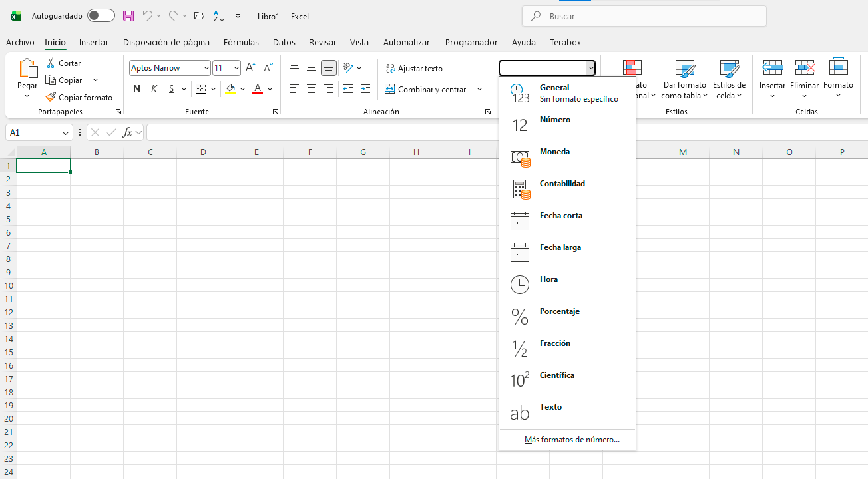The image size is (868, 479).
Task: Expand the Combinar y centrar dropdown arrow
Action: (x=479, y=89)
